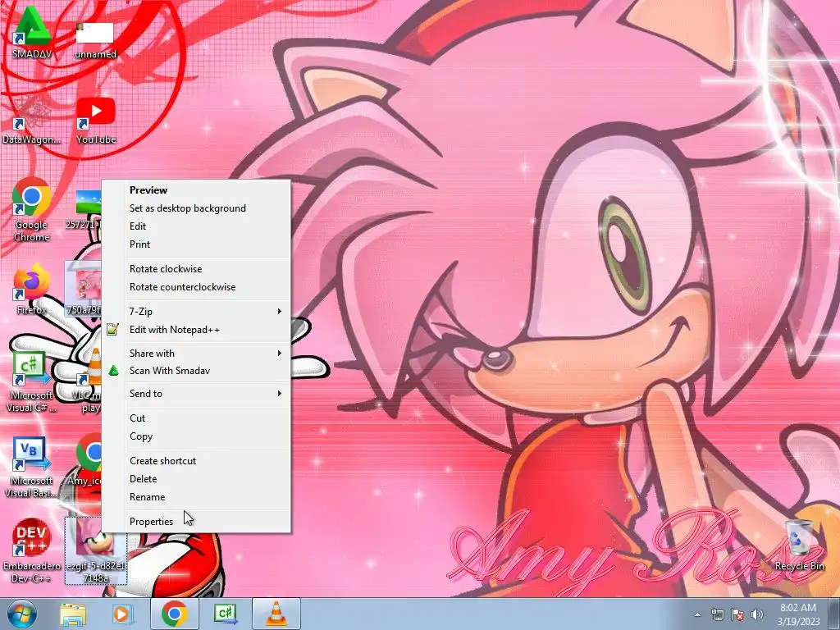
Task: Choose Create shortcut
Action: tap(196, 461)
